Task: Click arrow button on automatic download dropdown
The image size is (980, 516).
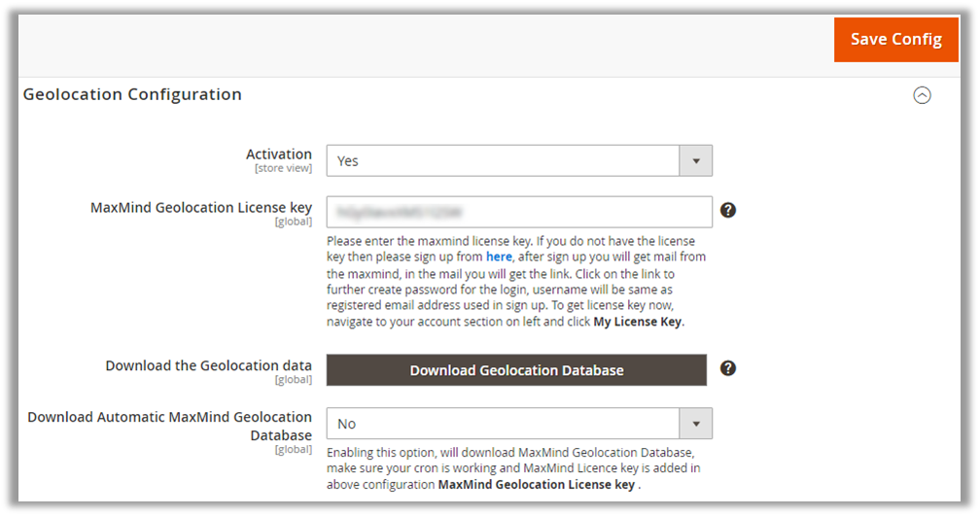Action: (x=695, y=424)
